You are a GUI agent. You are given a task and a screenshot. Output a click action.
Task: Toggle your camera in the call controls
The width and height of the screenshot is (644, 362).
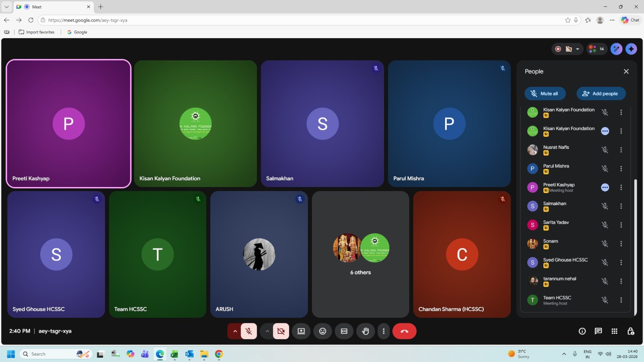pyautogui.click(x=281, y=331)
